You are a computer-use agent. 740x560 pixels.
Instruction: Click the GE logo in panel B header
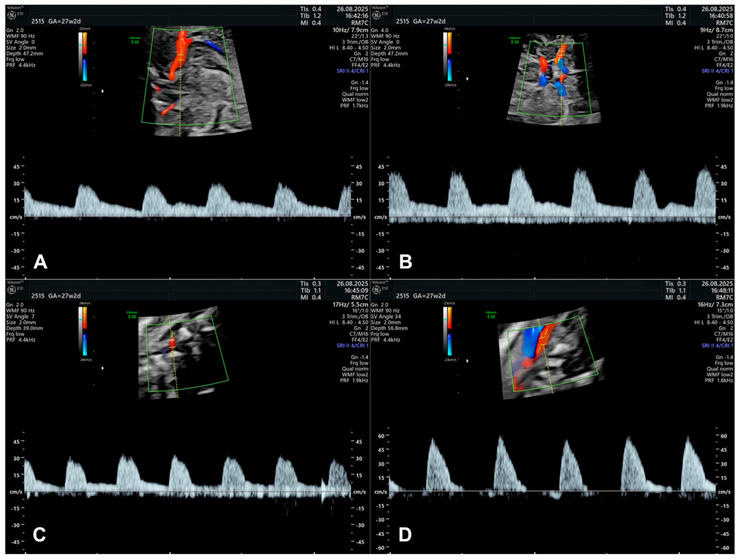(x=376, y=15)
